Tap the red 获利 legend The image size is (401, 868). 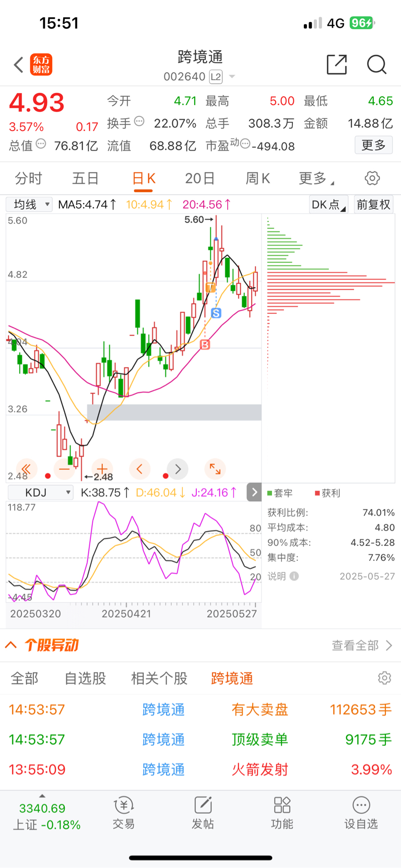pyautogui.click(x=327, y=493)
